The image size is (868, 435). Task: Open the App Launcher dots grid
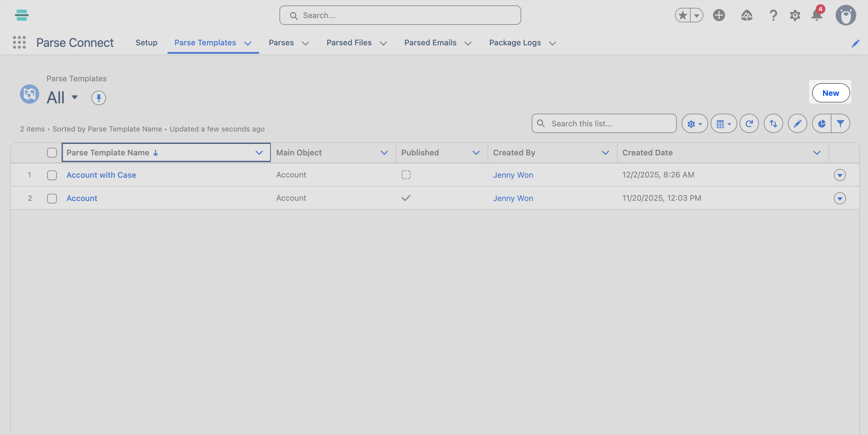pos(19,43)
